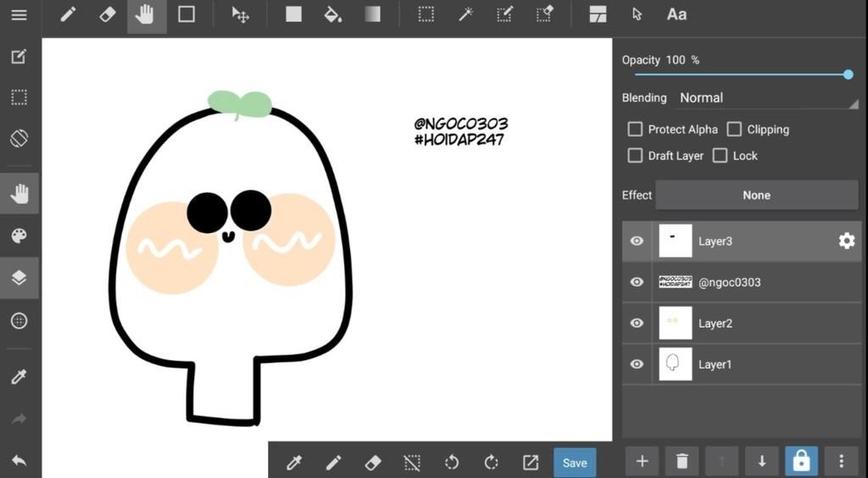
Task: Click the undo arrow in left sidebar
Action: coord(19,460)
